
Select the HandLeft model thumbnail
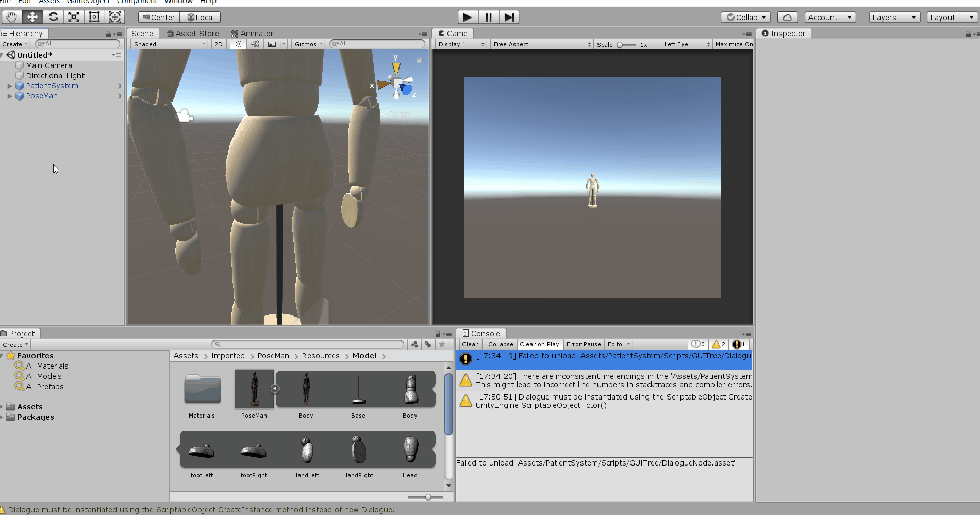pos(306,451)
